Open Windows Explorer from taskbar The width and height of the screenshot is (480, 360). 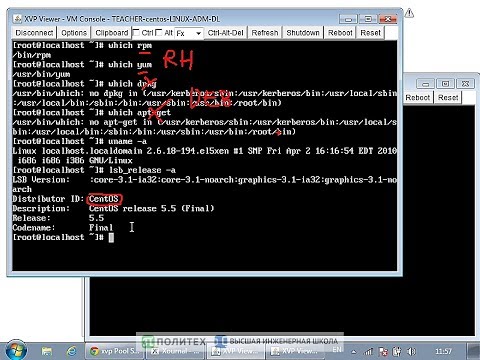tap(47, 351)
